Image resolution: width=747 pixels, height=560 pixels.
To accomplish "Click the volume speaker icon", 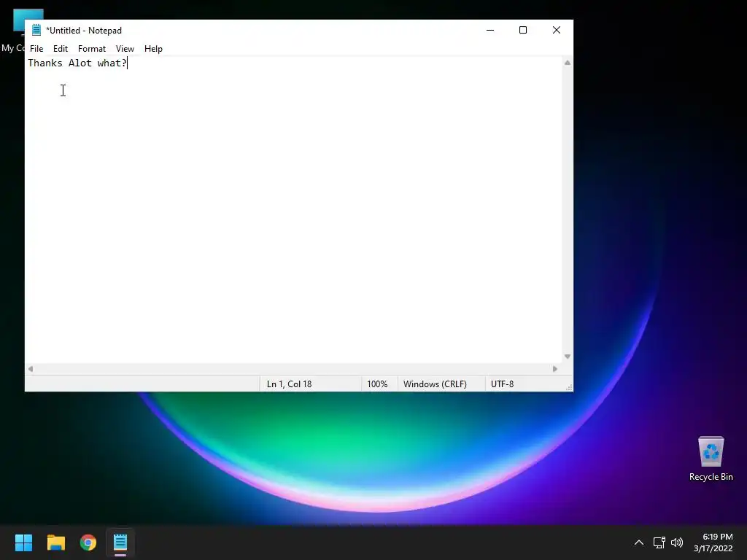I will (x=677, y=542).
